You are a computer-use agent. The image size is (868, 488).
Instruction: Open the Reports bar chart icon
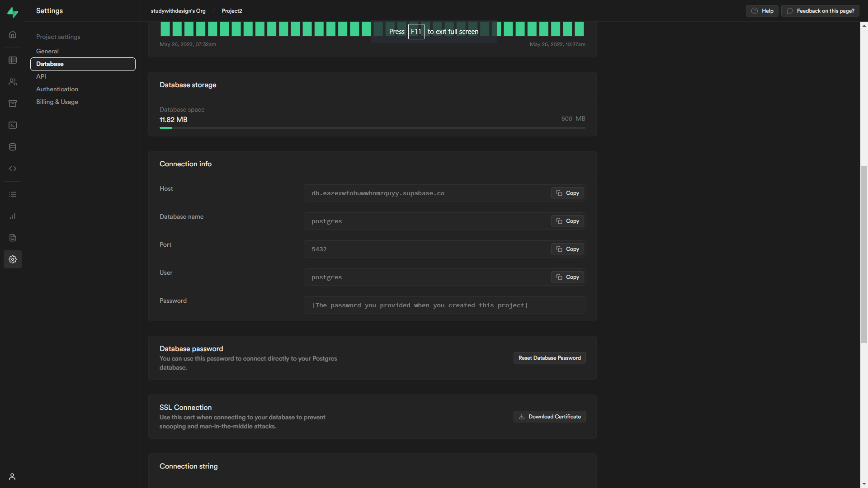click(13, 216)
